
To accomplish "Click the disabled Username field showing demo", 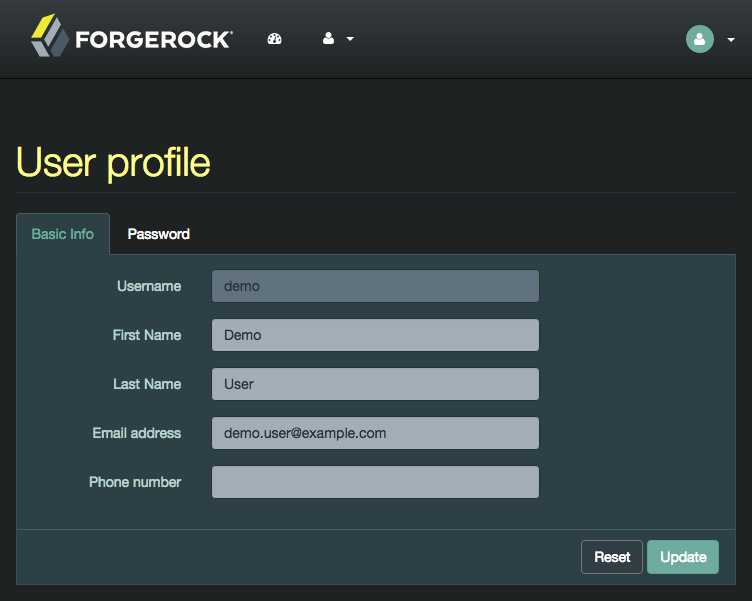I will 376,286.
